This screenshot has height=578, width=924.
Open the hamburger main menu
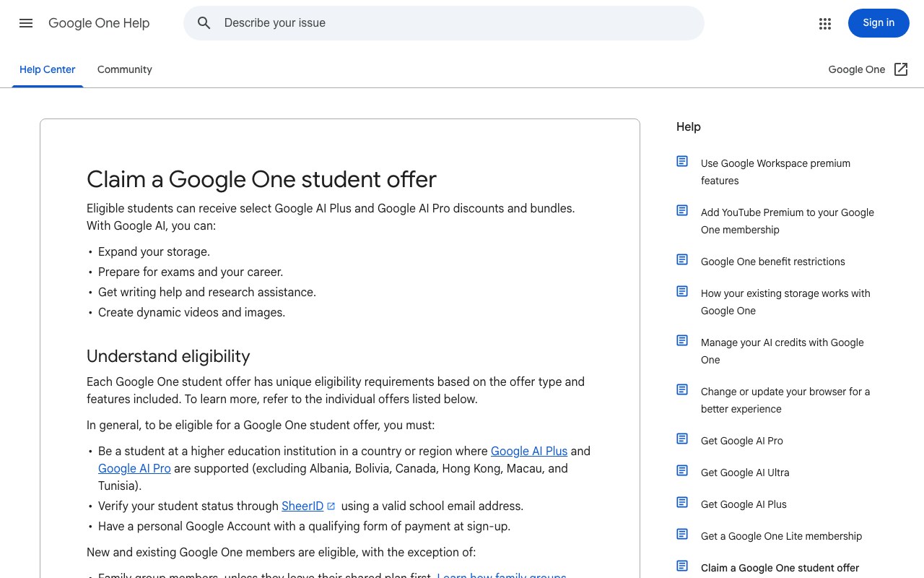point(26,23)
